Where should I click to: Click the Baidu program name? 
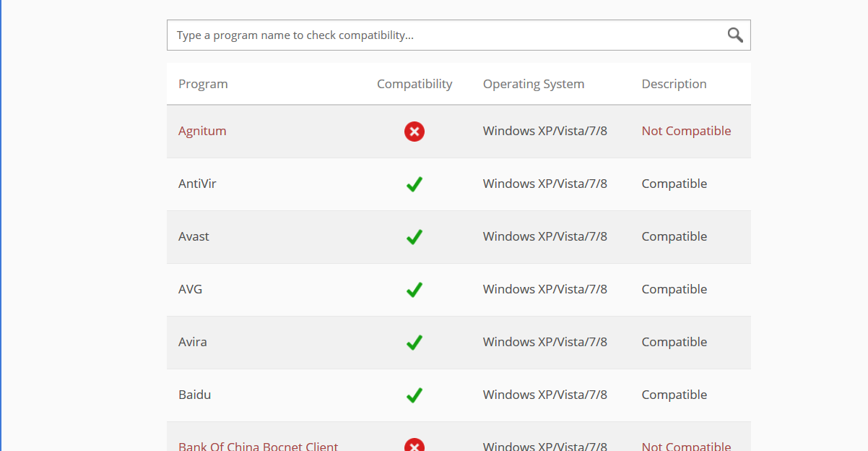tap(194, 395)
